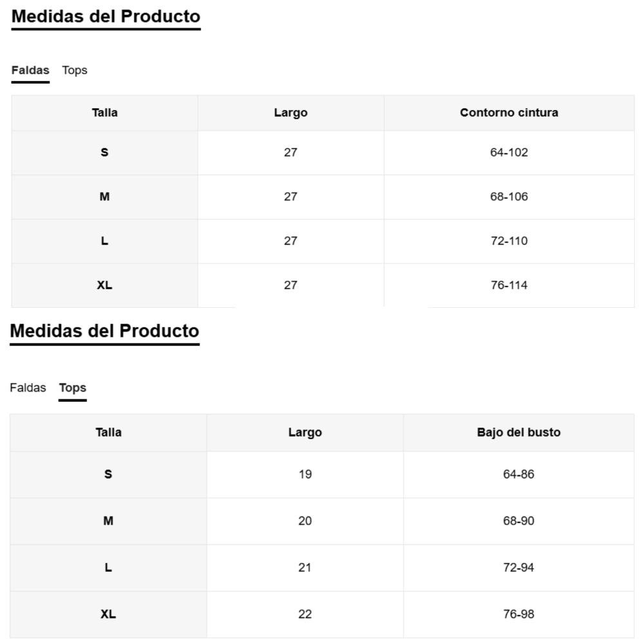Click the 68-90 underbust measurement cell
The height and width of the screenshot is (644, 644).
(518, 520)
